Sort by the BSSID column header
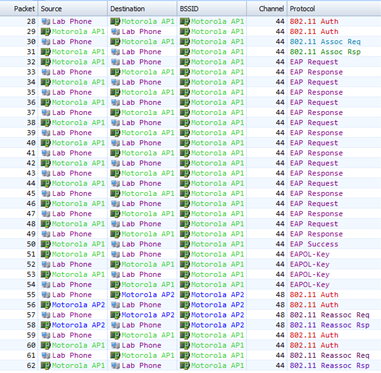 click(x=212, y=9)
